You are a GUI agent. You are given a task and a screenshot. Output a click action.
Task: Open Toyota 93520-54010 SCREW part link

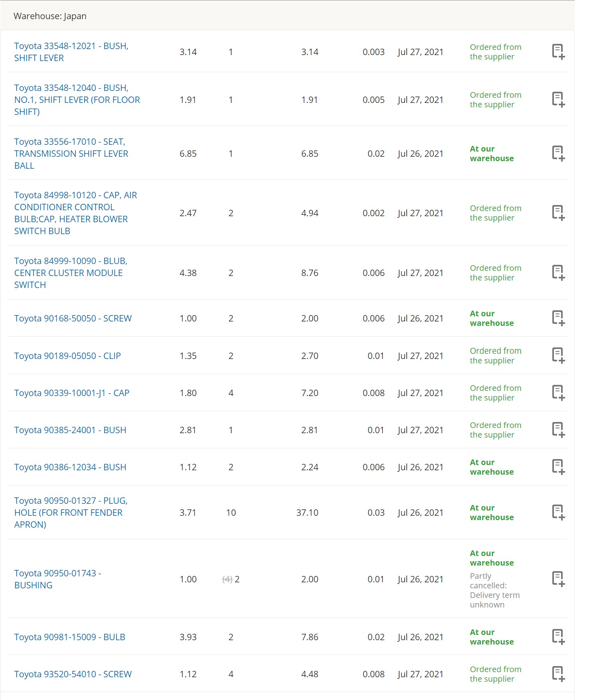click(x=73, y=674)
